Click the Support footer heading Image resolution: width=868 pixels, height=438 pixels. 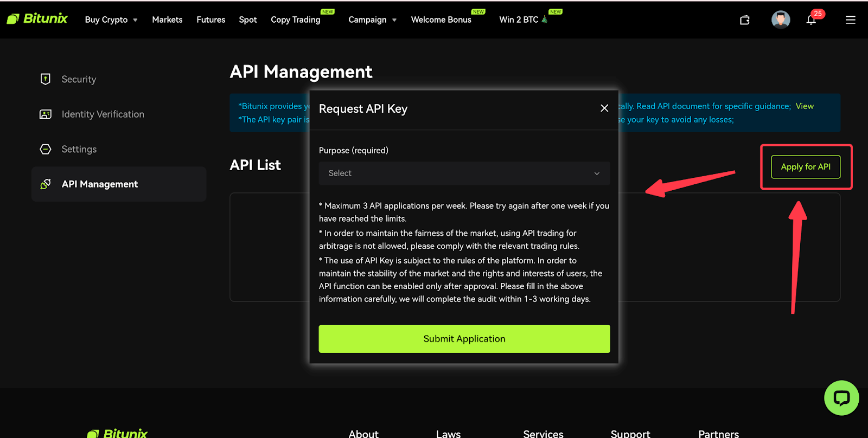click(630, 434)
